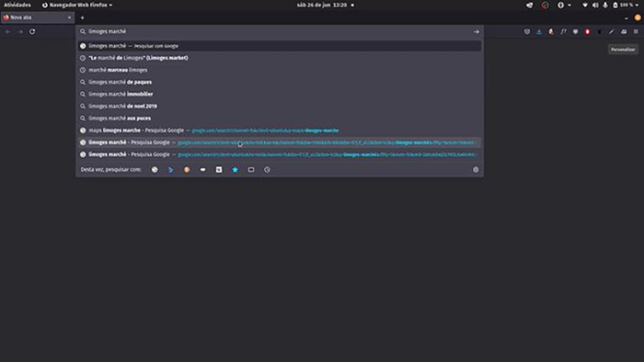644x362 pixels.
Task: Search this time in bookmarks star icon
Action: [235, 170]
